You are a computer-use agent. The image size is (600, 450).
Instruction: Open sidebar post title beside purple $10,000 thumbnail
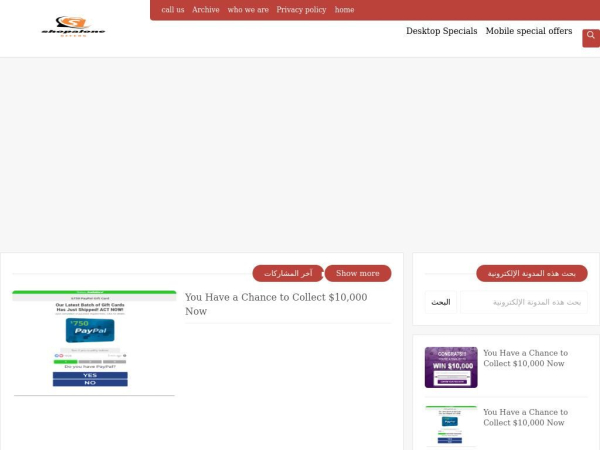(x=525, y=358)
